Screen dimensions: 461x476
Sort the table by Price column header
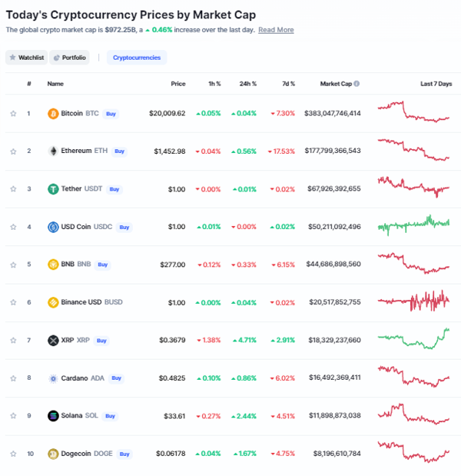(x=178, y=84)
